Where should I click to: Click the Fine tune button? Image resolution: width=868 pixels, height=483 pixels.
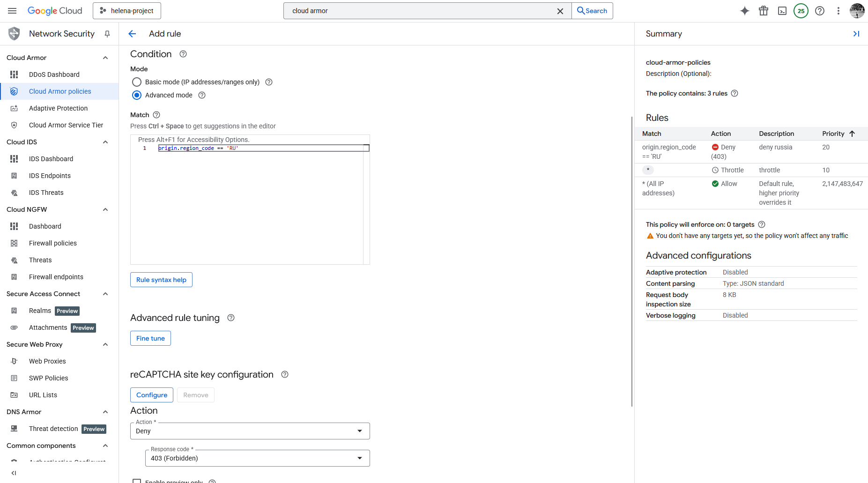pos(150,338)
